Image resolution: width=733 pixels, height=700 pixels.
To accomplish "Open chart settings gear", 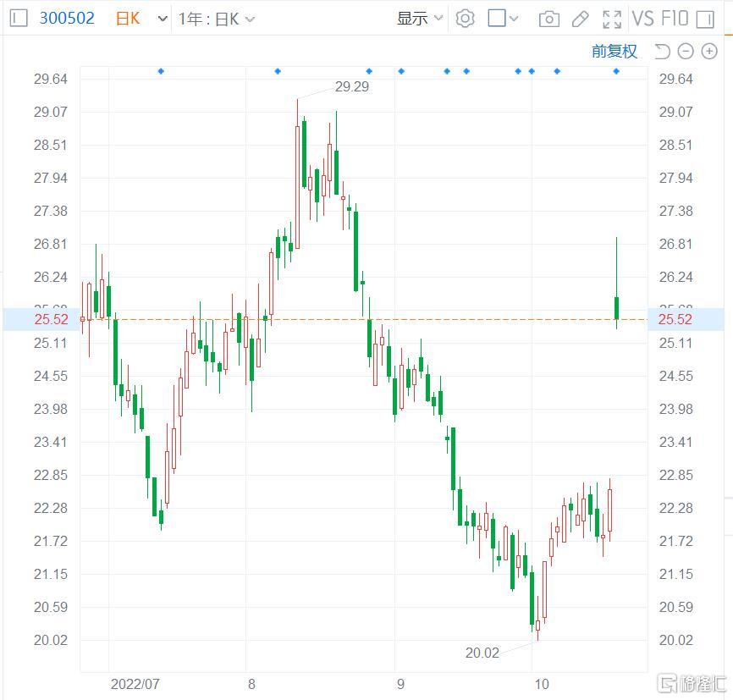I will (466, 19).
